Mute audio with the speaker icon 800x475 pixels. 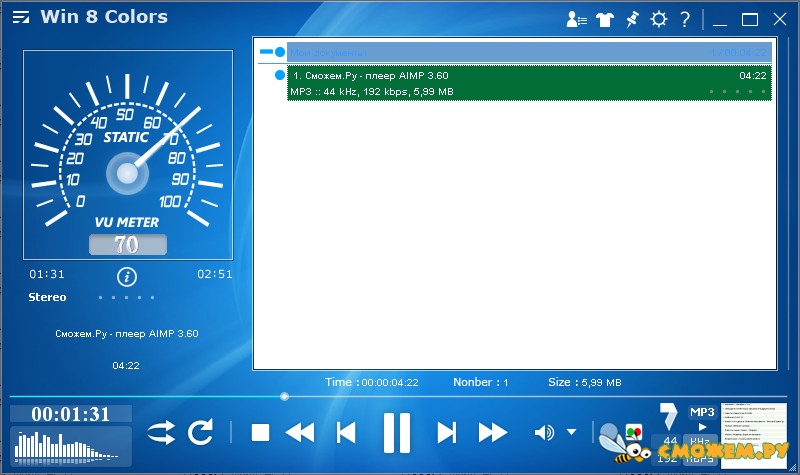click(x=544, y=433)
